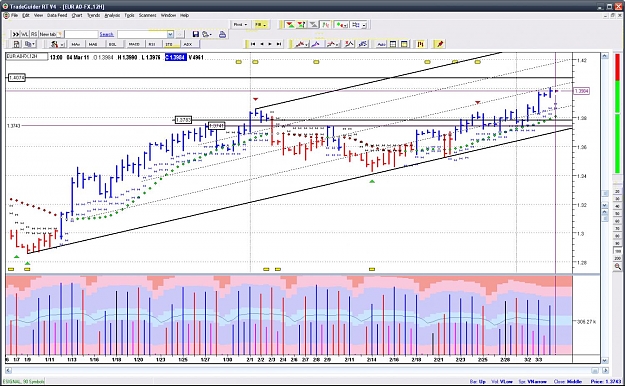Open the yellow Fib dropdown

(x=260, y=25)
